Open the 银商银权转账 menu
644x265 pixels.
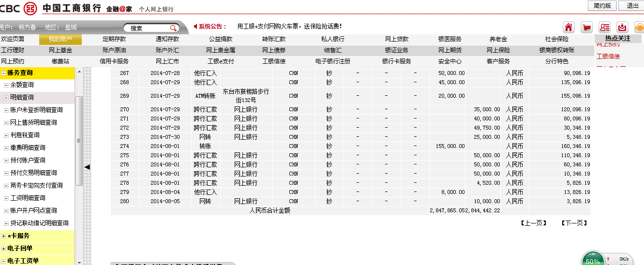557,50
